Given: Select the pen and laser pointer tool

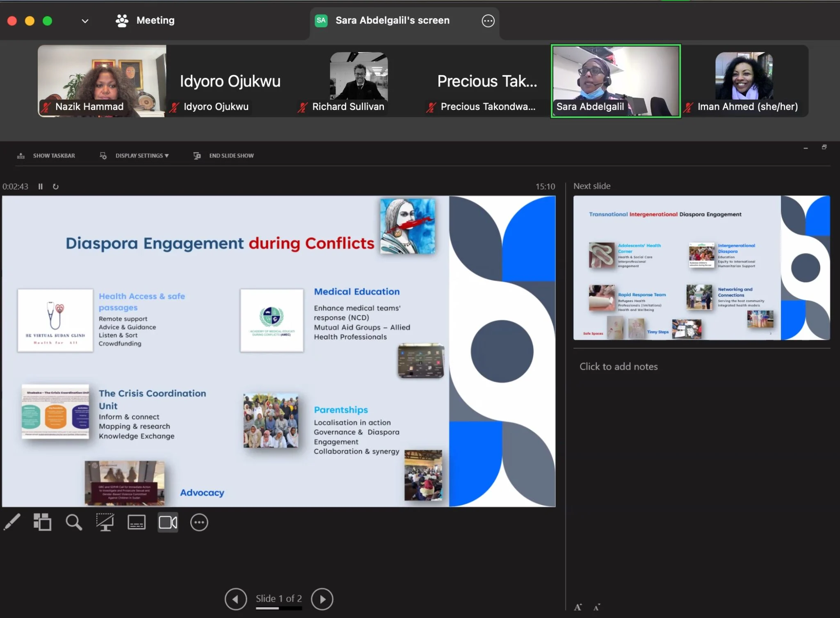Looking at the screenshot, I should point(12,522).
